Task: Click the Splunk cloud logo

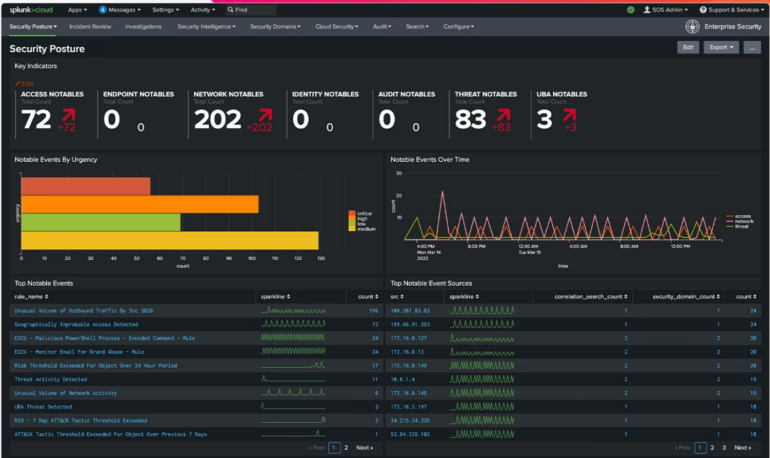Action: pyautogui.click(x=30, y=10)
